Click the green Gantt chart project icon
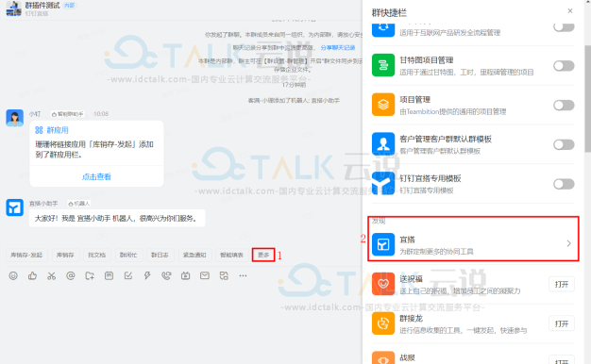This screenshot has height=364, width=591. 383,65
